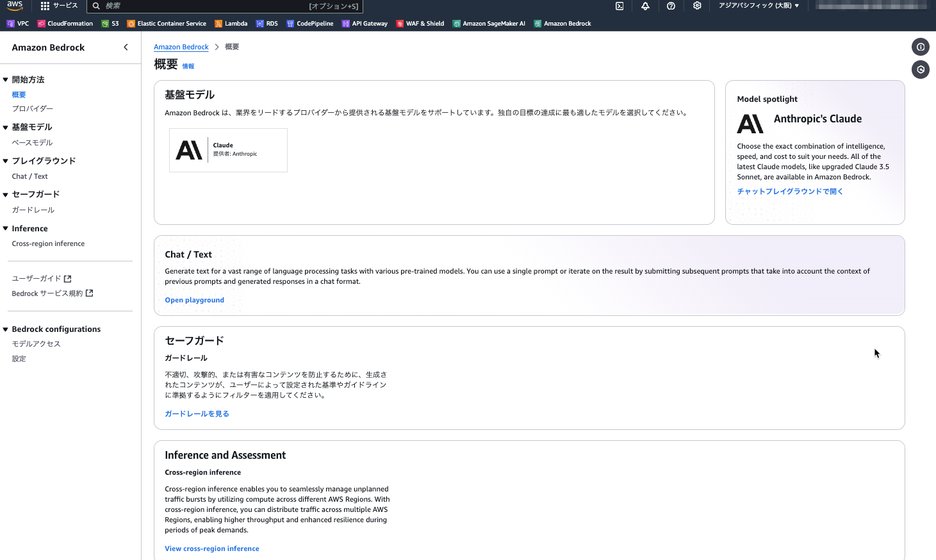Click the AWS logo home icon
The image size is (936, 560).
15,6
